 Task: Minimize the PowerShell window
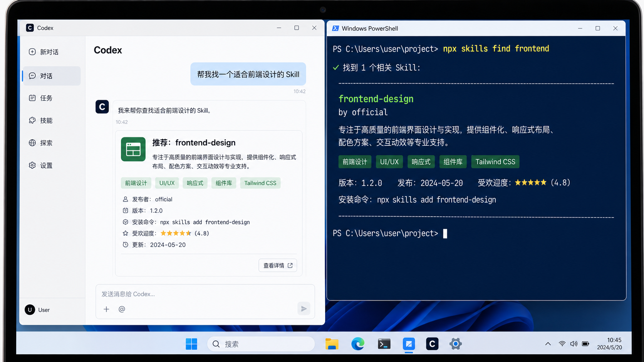click(x=580, y=28)
